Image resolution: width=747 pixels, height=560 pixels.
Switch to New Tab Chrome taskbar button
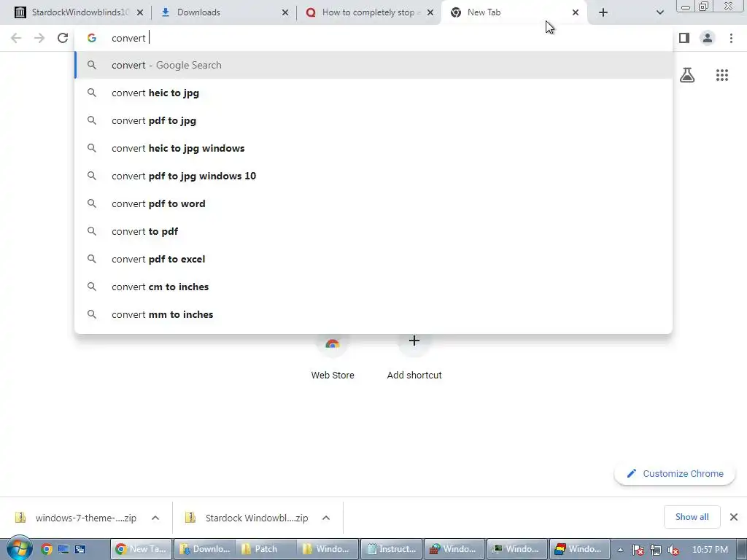141,549
